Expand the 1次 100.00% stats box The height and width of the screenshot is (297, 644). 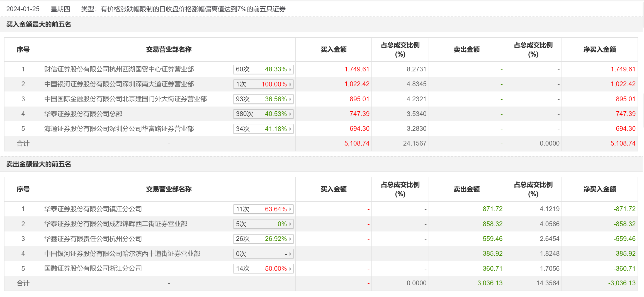click(263, 84)
